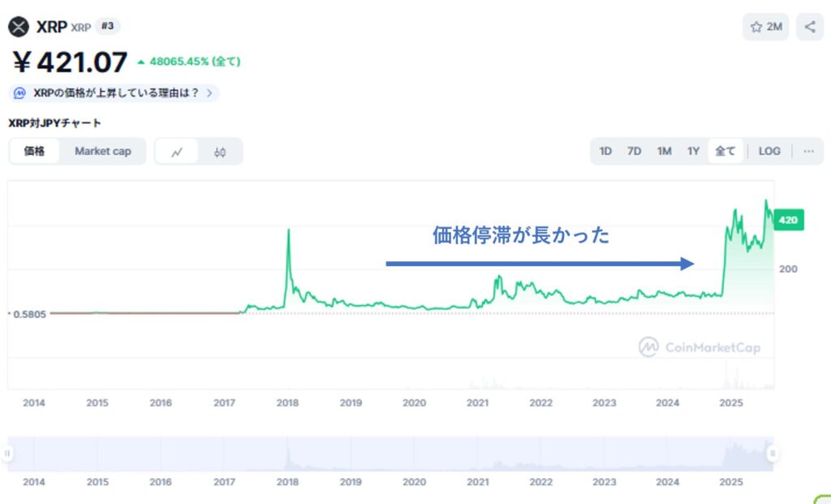Click the 2021 x-axis label of main chart
This screenshot has width=831, height=504.
(477, 403)
